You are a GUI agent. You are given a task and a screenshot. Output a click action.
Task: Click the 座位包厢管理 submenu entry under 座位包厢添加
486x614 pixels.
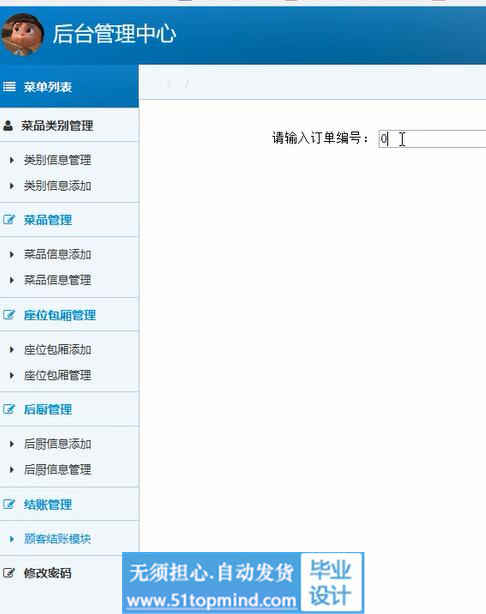(58, 375)
